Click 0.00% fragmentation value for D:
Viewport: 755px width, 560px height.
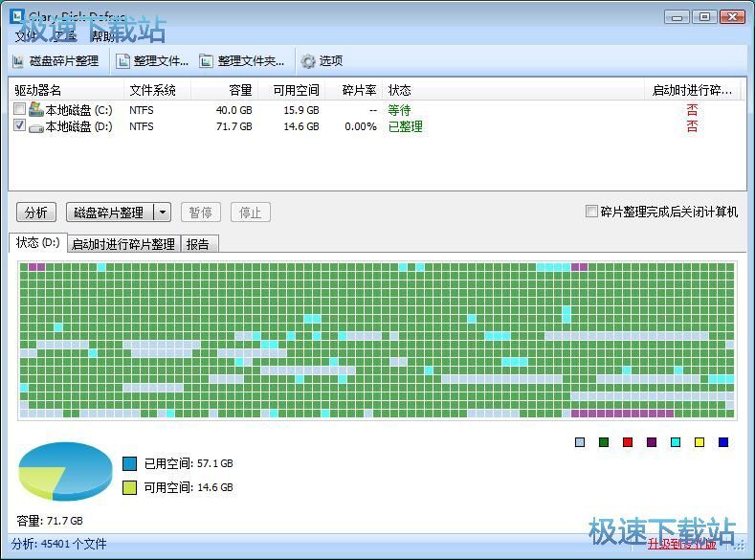(361, 126)
